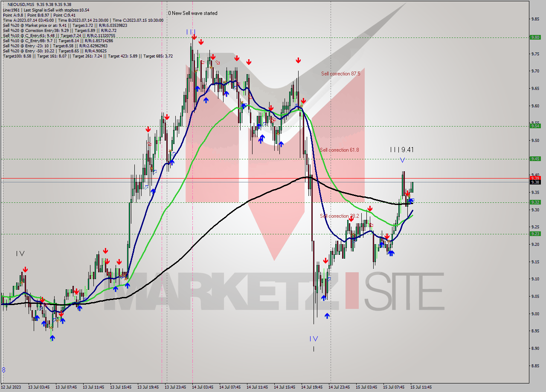
Task: Click the 8.90 price axis label
Action: tap(536, 348)
